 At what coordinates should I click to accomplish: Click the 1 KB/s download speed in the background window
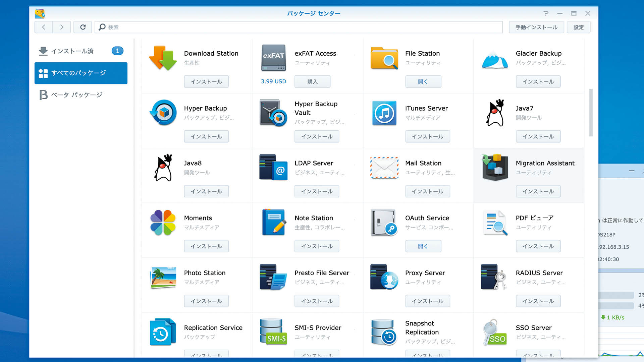click(613, 317)
